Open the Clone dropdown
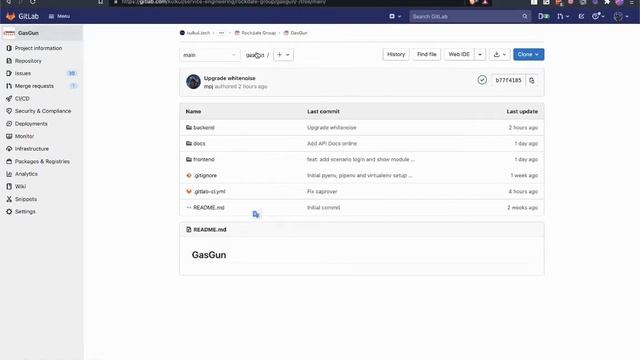 [529, 54]
